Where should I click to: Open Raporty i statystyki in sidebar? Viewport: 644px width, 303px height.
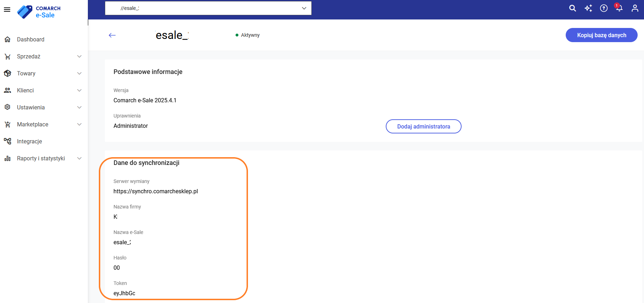click(41, 158)
